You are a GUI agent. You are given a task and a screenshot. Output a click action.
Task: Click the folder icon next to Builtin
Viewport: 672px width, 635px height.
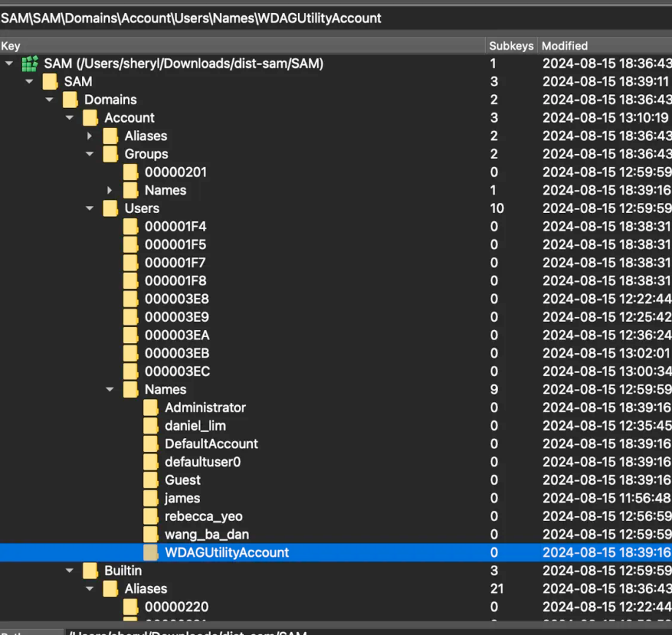90,570
